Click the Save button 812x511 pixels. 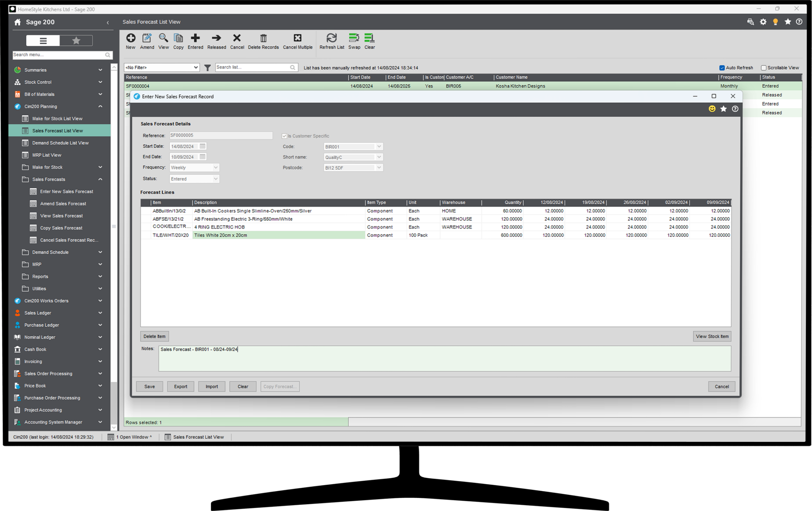149,387
